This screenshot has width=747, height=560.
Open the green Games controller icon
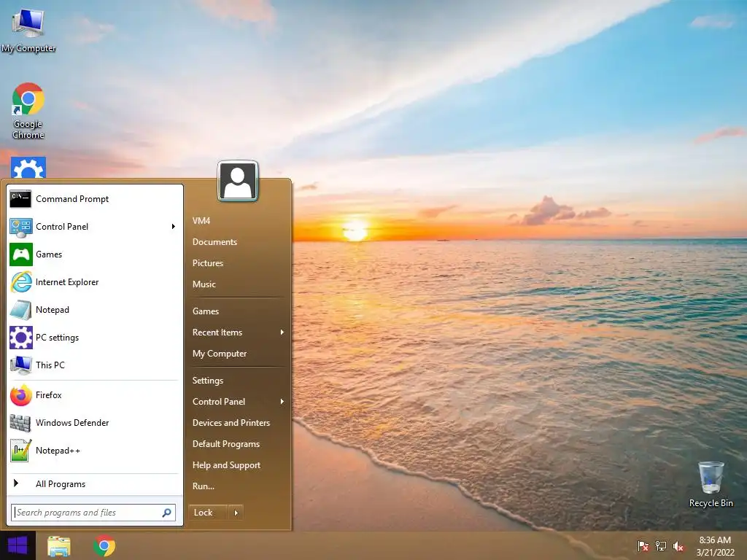pos(20,254)
